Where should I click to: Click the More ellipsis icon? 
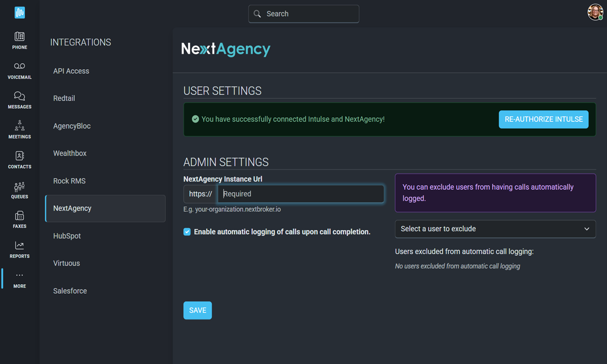point(19,276)
